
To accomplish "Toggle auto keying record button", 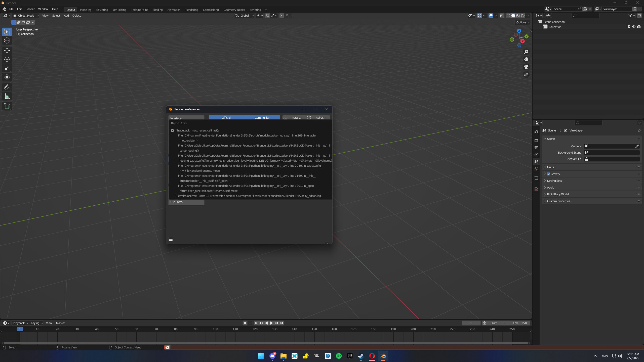I will 245,323.
